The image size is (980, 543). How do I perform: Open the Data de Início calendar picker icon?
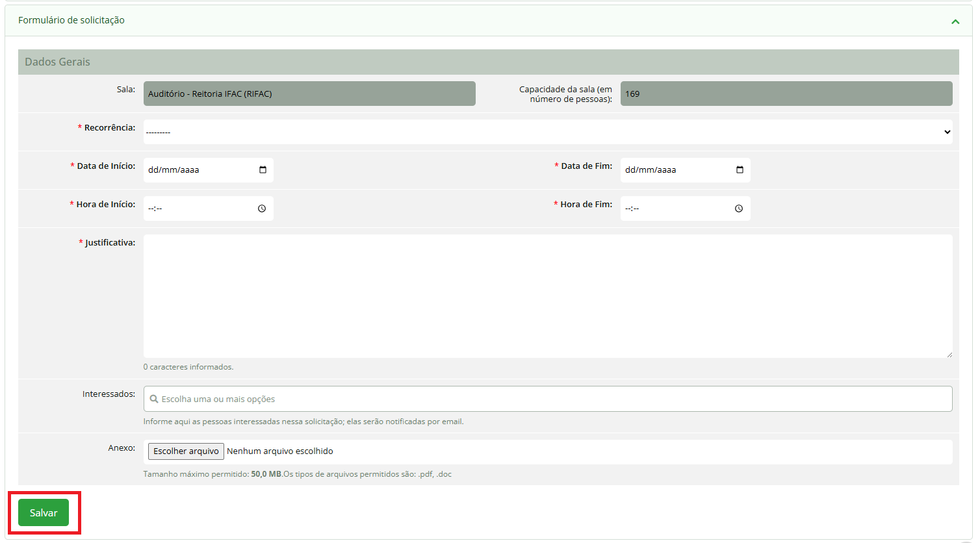(263, 170)
